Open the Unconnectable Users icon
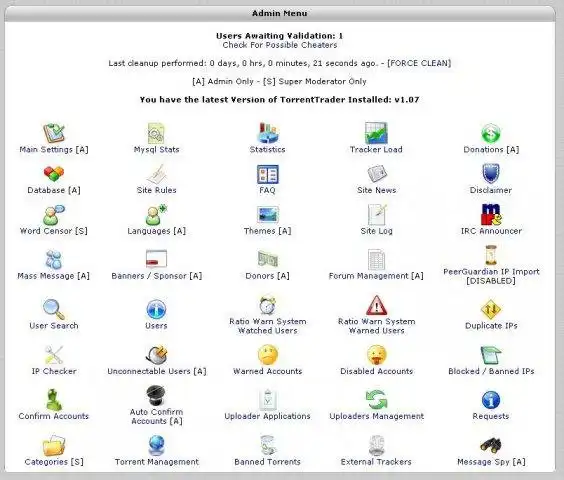Screen dimensions: 564x480 pos(157,355)
